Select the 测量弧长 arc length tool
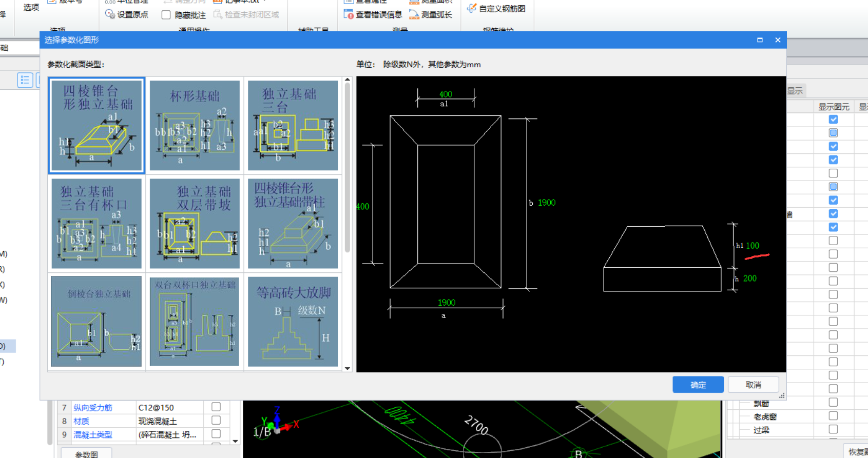Screen dimensions: 868x458 (431, 14)
